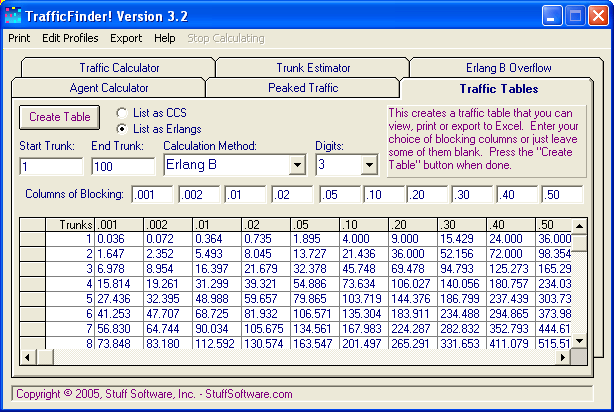The image size is (614, 412).
Task: Select the List as Erlangs radio button
Action: coord(122,129)
